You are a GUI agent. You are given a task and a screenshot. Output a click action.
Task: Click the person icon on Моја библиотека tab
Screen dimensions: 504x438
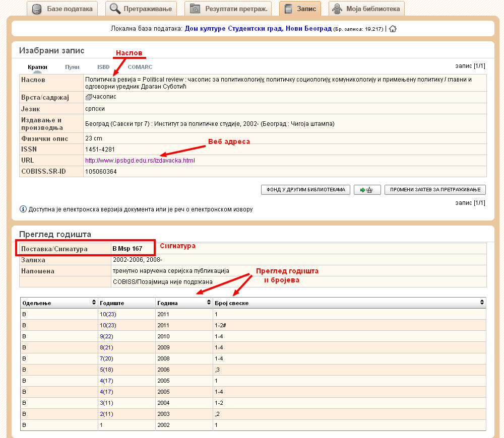click(338, 9)
